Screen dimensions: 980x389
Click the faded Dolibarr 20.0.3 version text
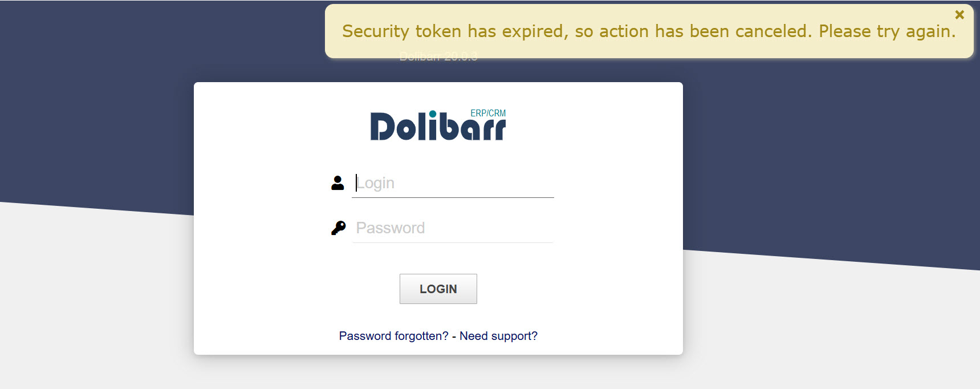[x=438, y=56]
